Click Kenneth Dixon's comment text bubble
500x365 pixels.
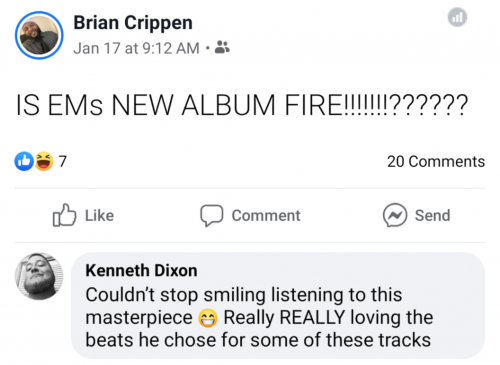278,306
